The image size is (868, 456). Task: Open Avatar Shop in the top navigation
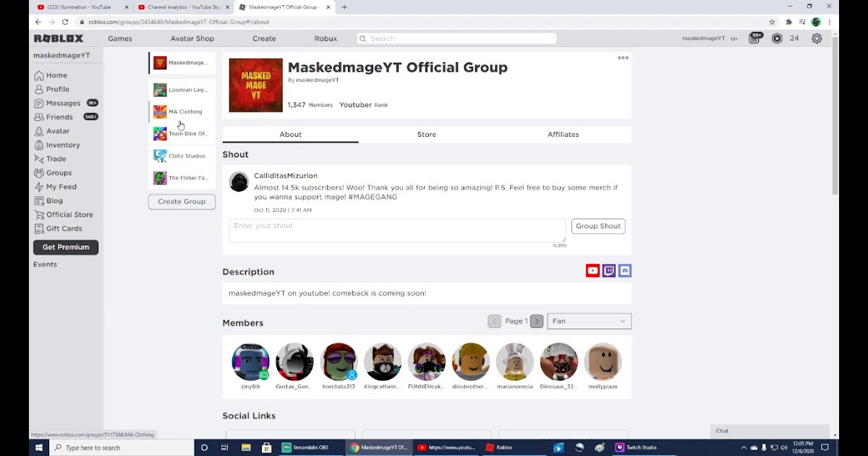point(192,38)
